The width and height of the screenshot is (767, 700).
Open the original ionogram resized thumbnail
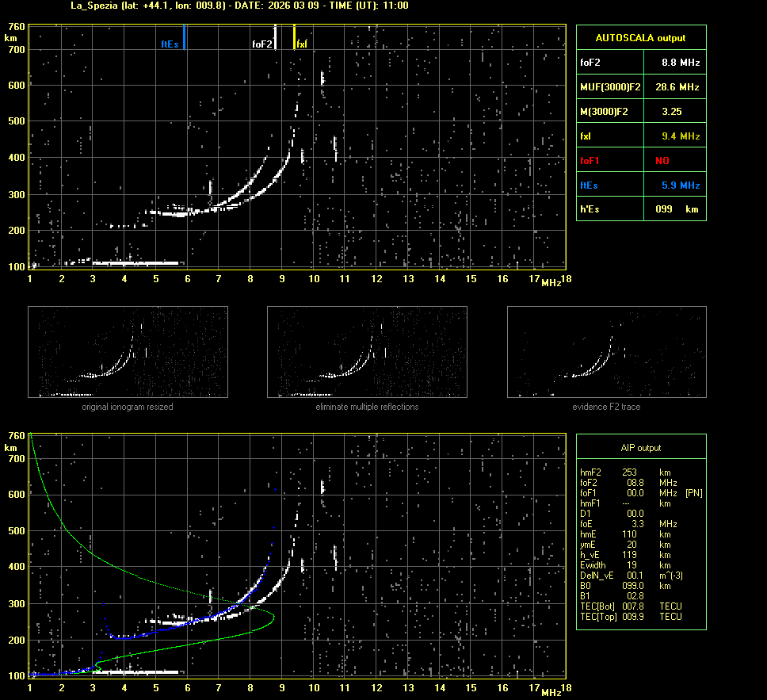click(128, 352)
